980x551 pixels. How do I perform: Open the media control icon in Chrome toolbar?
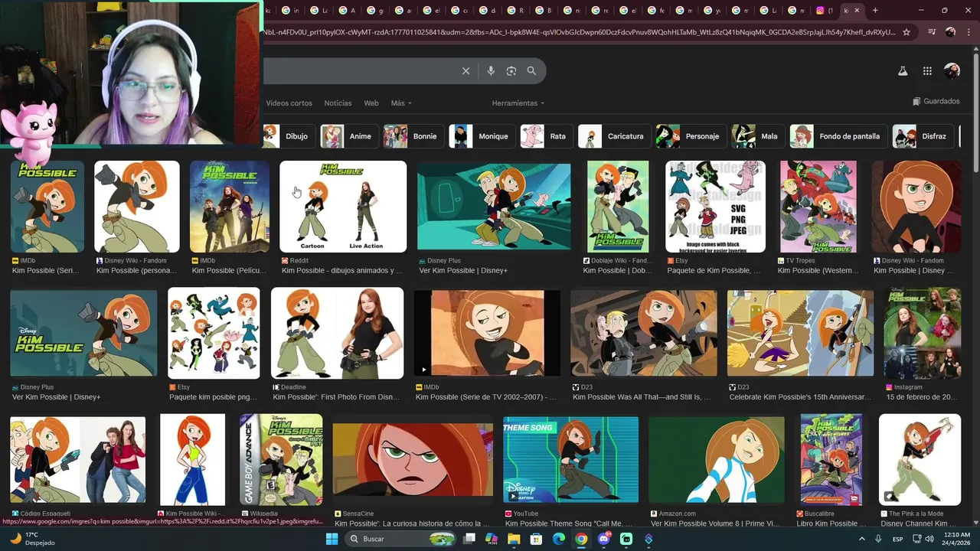tap(932, 32)
